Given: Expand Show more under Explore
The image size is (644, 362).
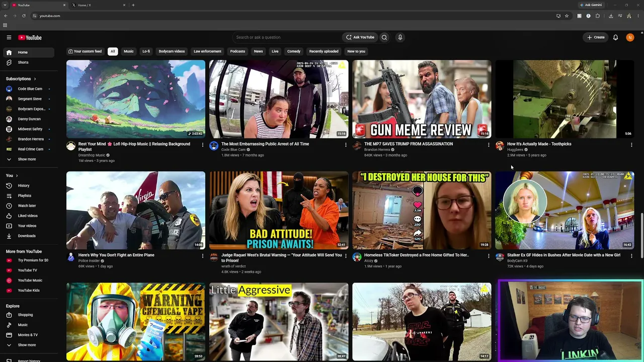Looking at the screenshot, I should click(28, 345).
